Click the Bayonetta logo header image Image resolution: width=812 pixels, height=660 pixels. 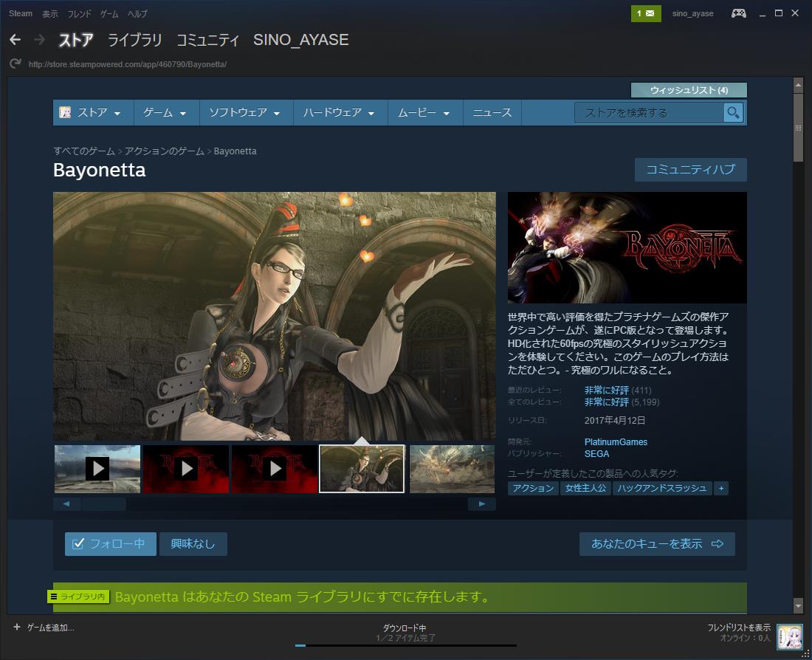[x=627, y=247]
